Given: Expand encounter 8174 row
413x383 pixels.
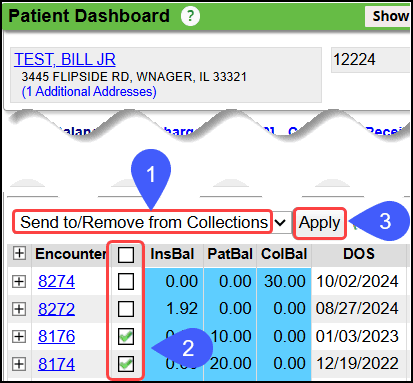Looking at the screenshot, I should pyautogui.click(x=19, y=364).
